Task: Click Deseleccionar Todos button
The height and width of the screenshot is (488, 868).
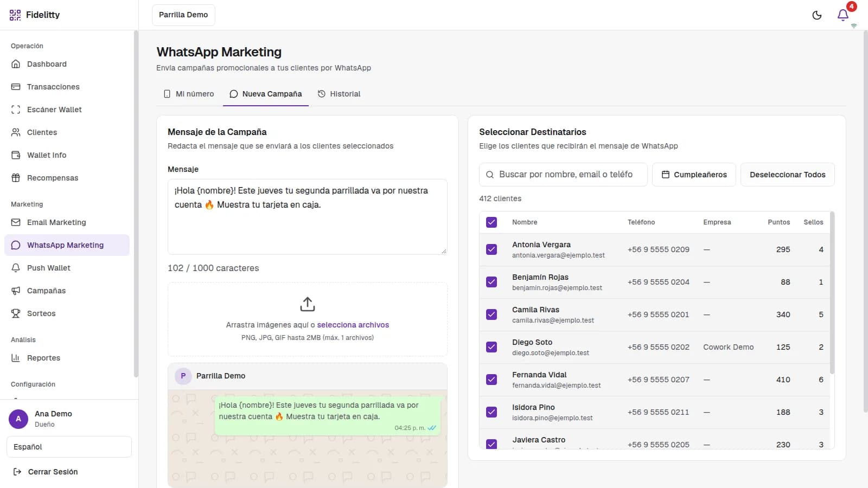Action: point(788,175)
